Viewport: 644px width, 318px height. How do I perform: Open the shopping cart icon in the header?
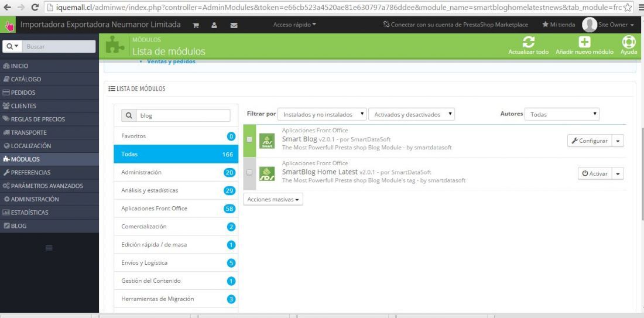196,25
